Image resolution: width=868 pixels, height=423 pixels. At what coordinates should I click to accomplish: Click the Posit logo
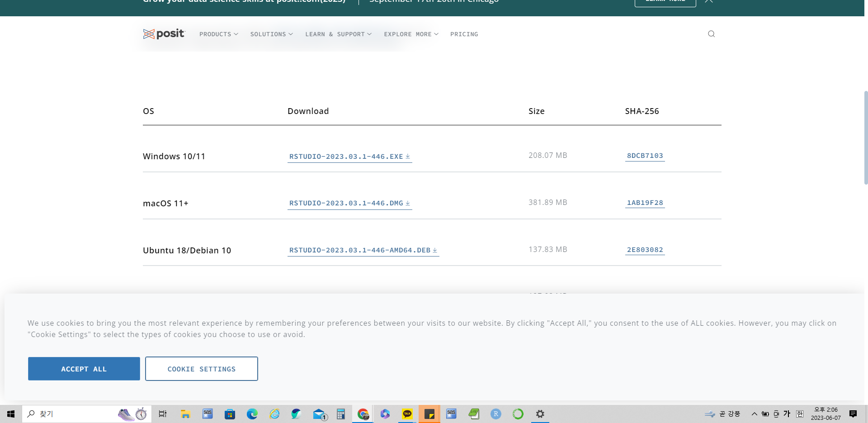164,34
